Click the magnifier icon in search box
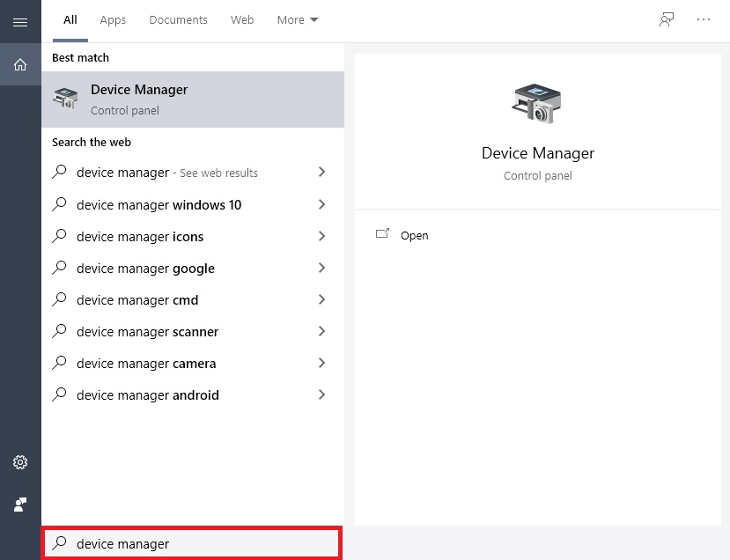This screenshot has height=560, width=730. pos(60,543)
